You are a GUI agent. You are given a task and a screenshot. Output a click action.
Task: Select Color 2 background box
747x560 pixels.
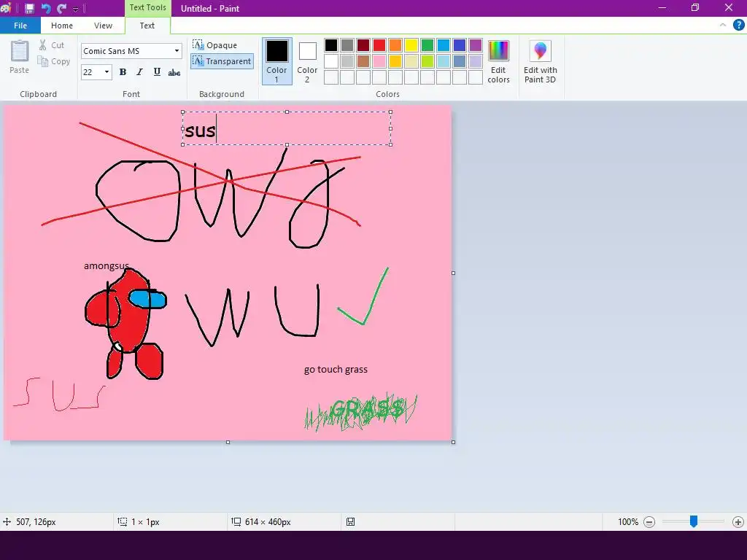point(307,61)
